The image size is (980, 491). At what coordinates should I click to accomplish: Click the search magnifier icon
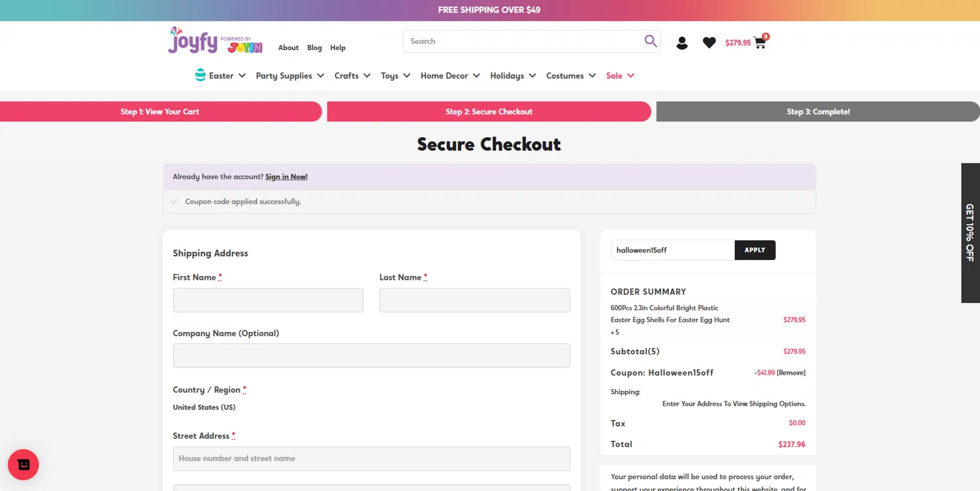tap(650, 41)
